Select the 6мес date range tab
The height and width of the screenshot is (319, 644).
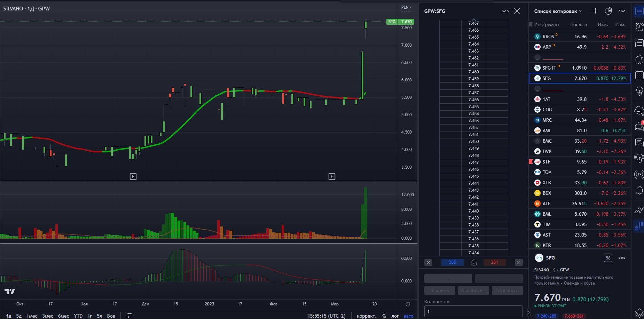(x=63, y=316)
